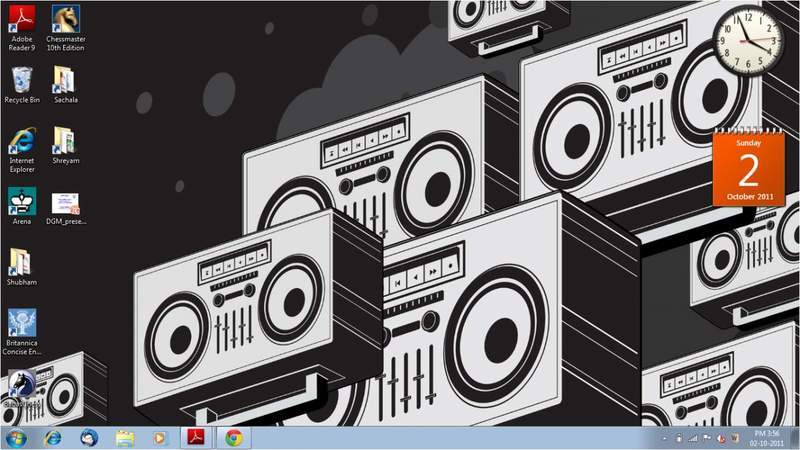Launch Windows Media Player from taskbar
Screen dimensions: 800x450
point(160,438)
